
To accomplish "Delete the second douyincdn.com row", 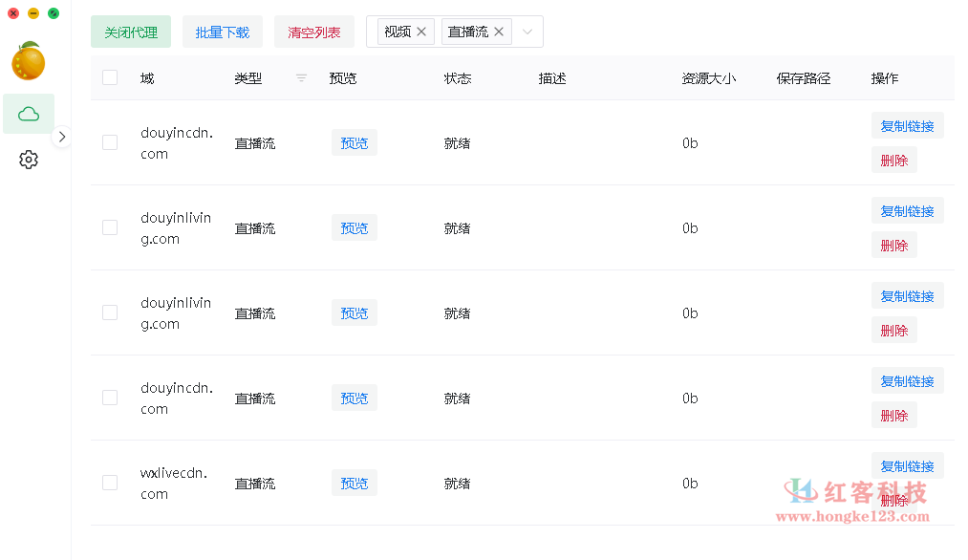I will click(893, 416).
